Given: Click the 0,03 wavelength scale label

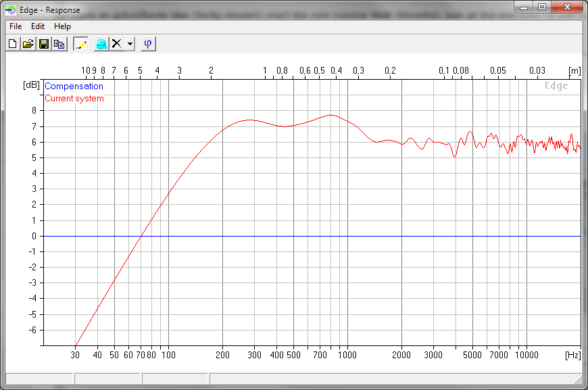Looking at the screenshot, I should click(x=537, y=70).
